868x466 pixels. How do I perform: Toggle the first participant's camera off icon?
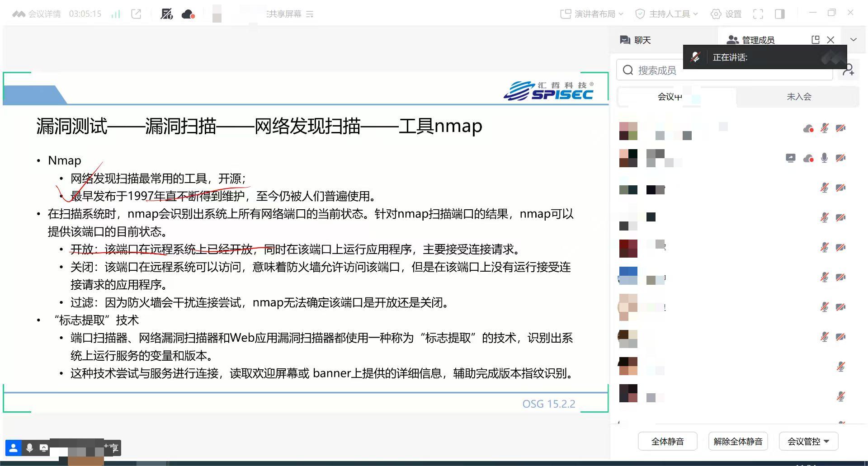click(x=840, y=128)
